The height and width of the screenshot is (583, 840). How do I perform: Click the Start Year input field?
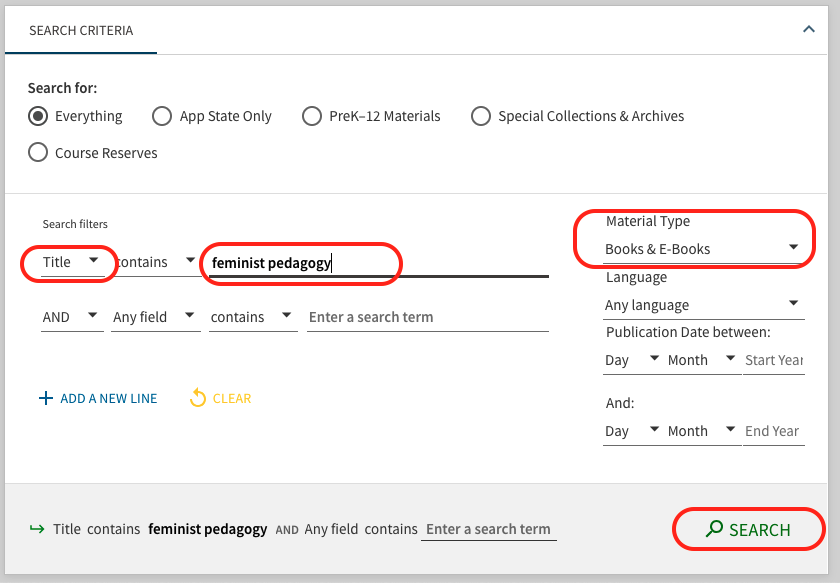tap(773, 360)
